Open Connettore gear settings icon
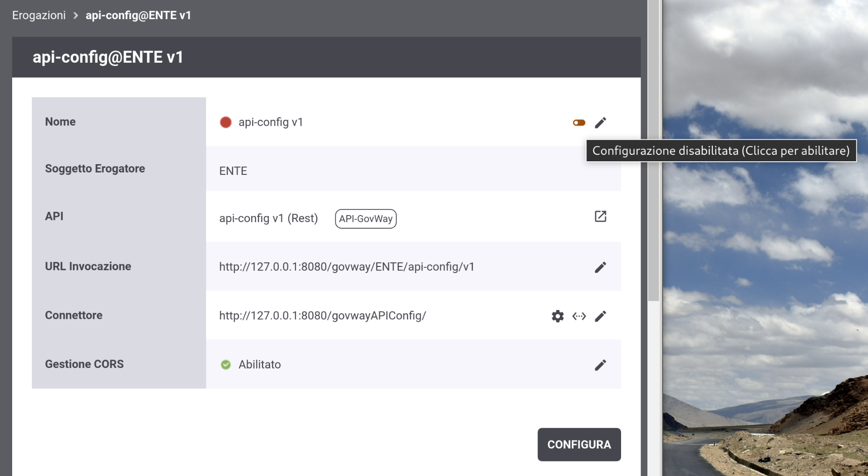868x476 pixels. pos(557,316)
